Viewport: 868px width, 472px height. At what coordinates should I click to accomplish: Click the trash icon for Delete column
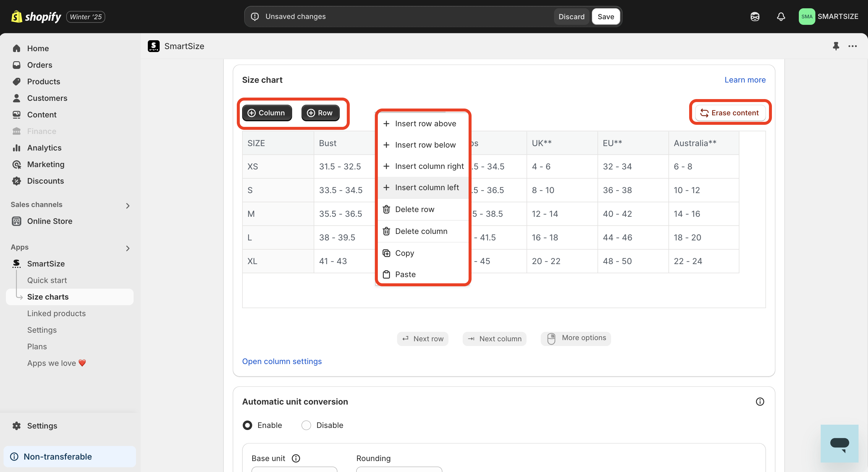(x=386, y=231)
